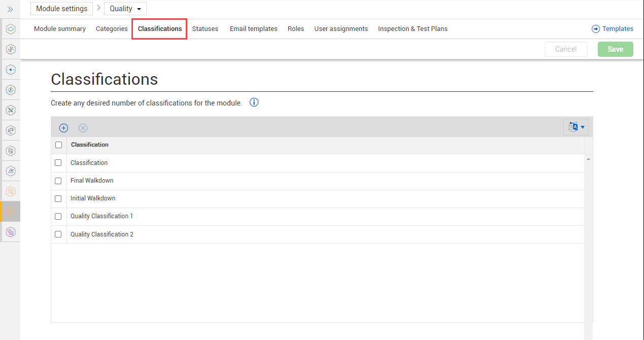This screenshot has height=340, width=644.
Task: Open the orange magnifier module in sidebar
Action: 11,191
